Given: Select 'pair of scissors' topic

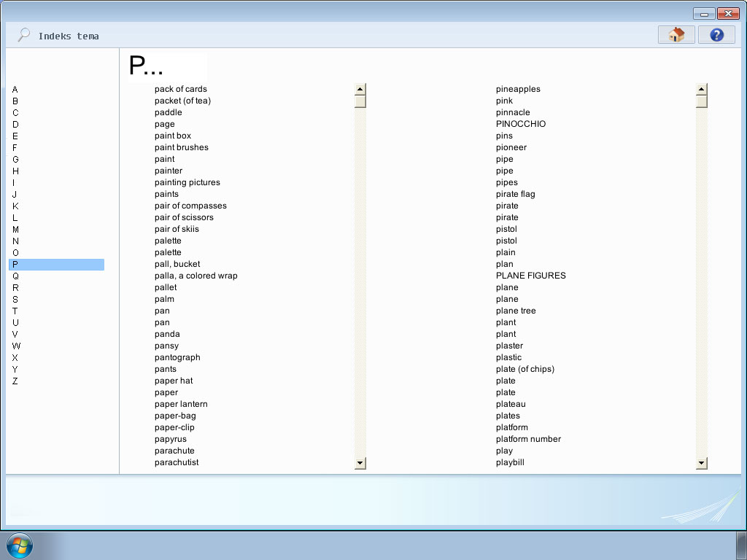Looking at the screenshot, I should coord(184,217).
